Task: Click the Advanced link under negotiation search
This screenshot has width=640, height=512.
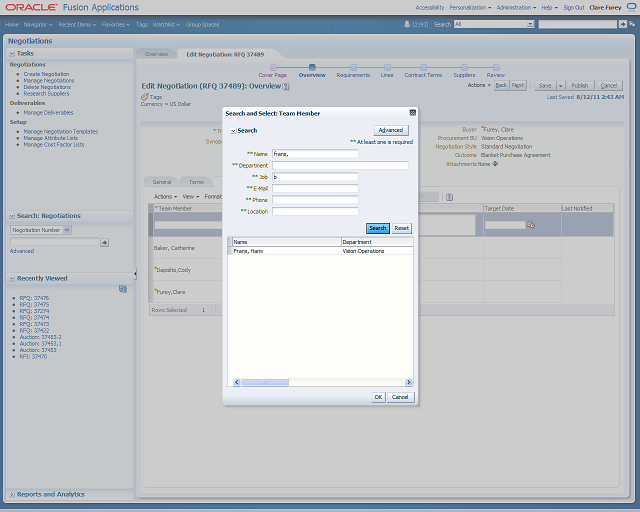Action: pyautogui.click(x=22, y=251)
